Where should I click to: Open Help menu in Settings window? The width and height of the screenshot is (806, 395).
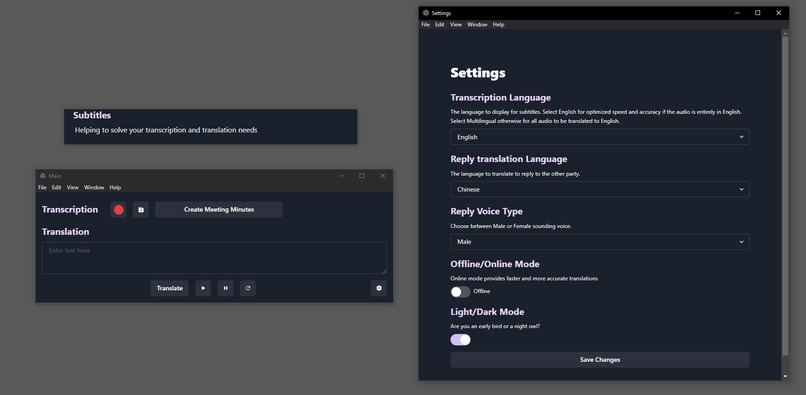pos(499,25)
